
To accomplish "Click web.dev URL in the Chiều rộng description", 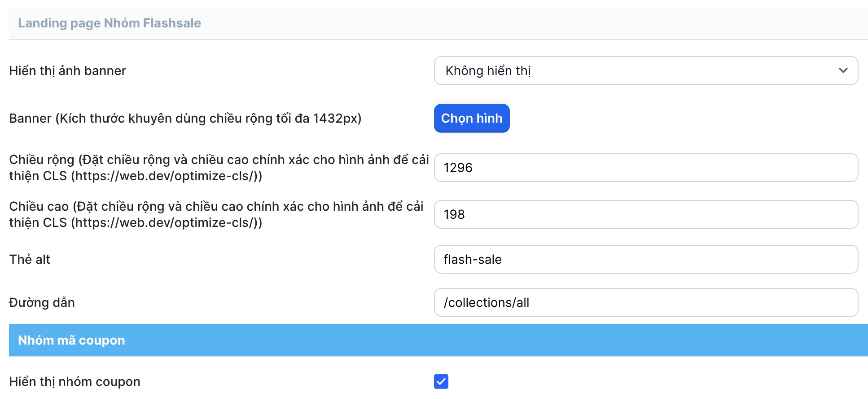I will (166, 176).
